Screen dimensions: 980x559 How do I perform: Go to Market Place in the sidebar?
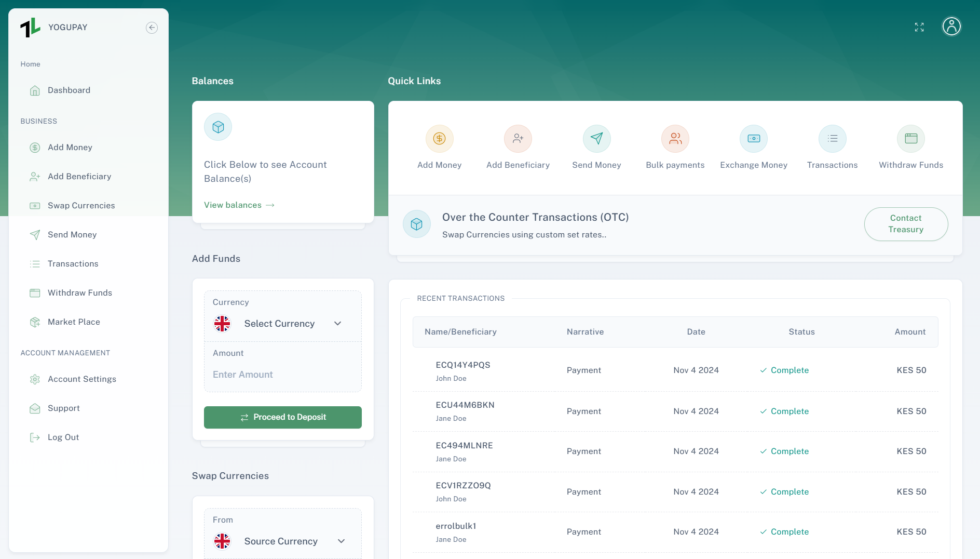[x=74, y=322]
